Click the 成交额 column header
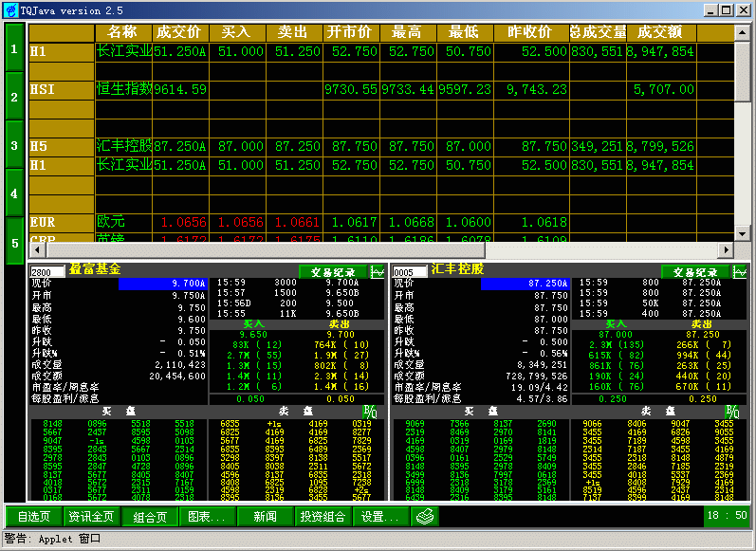Screen dimensions: 756x551 (x=661, y=32)
